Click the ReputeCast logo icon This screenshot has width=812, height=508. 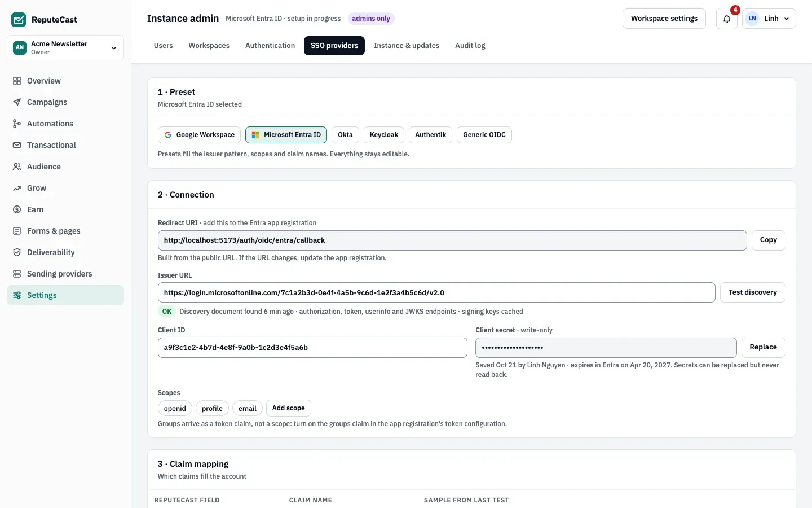[19, 20]
